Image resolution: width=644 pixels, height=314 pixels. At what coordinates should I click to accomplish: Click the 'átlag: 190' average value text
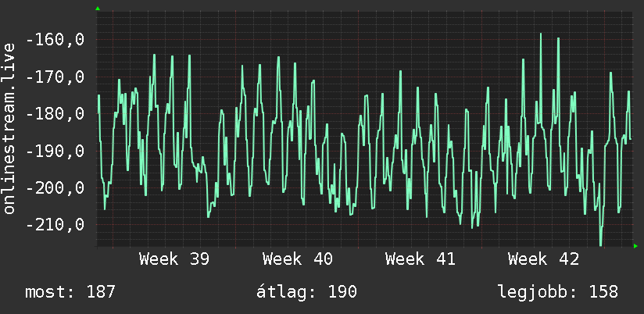pos(306,292)
